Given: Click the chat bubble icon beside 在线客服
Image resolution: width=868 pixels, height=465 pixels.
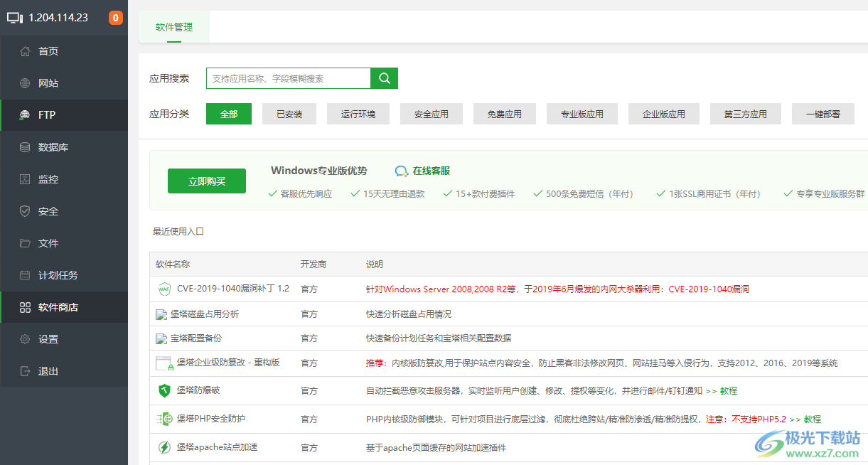Looking at the screenshot, I should (402, 171).
